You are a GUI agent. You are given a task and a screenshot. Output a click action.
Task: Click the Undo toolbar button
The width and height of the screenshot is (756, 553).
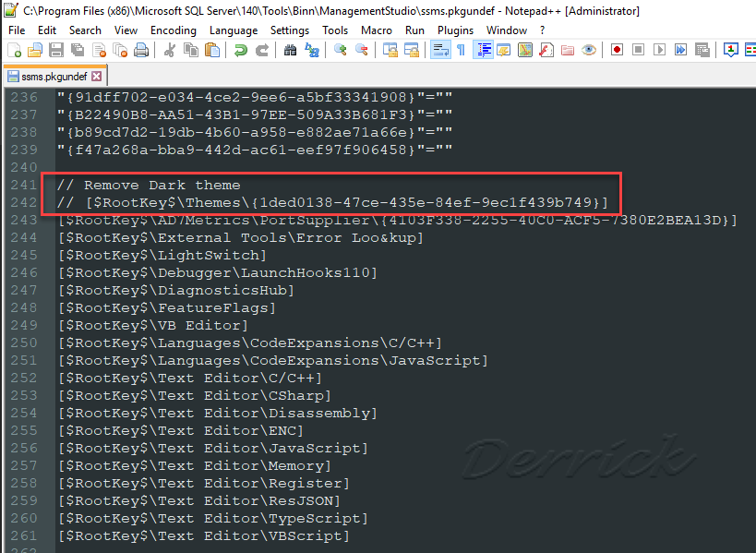[240, 51]
